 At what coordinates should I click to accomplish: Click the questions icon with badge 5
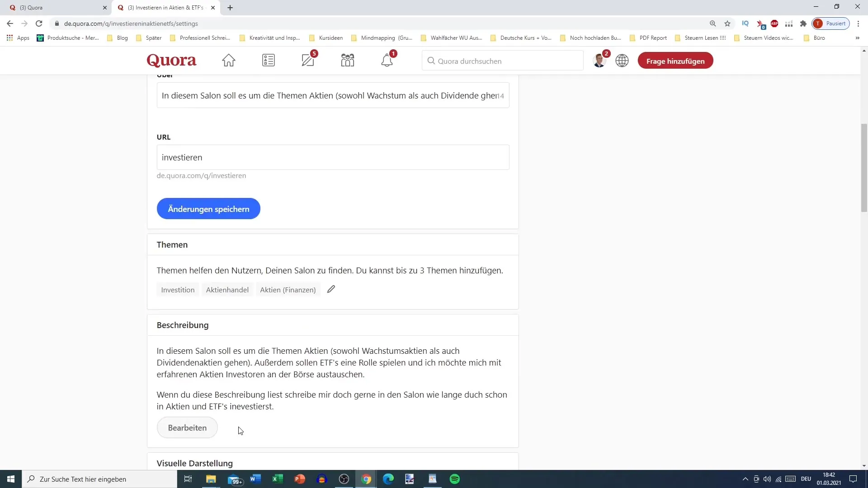(309, 60)
